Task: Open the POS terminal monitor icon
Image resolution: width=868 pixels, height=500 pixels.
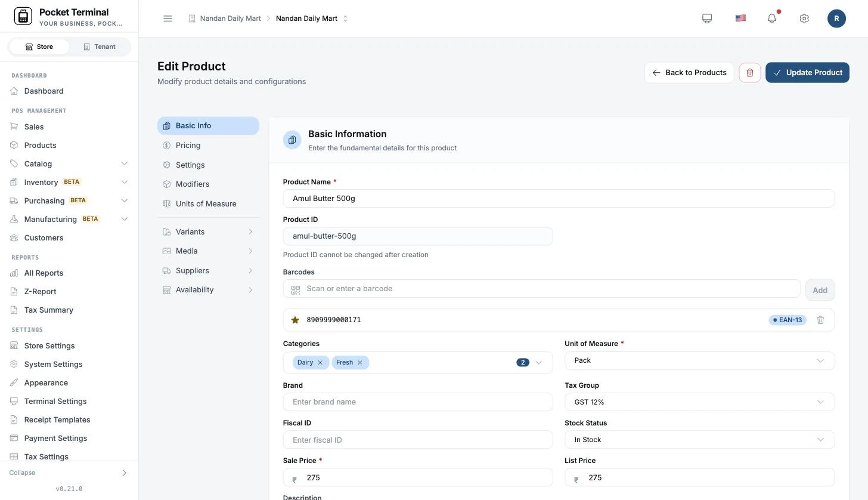Action: (707, 18)
